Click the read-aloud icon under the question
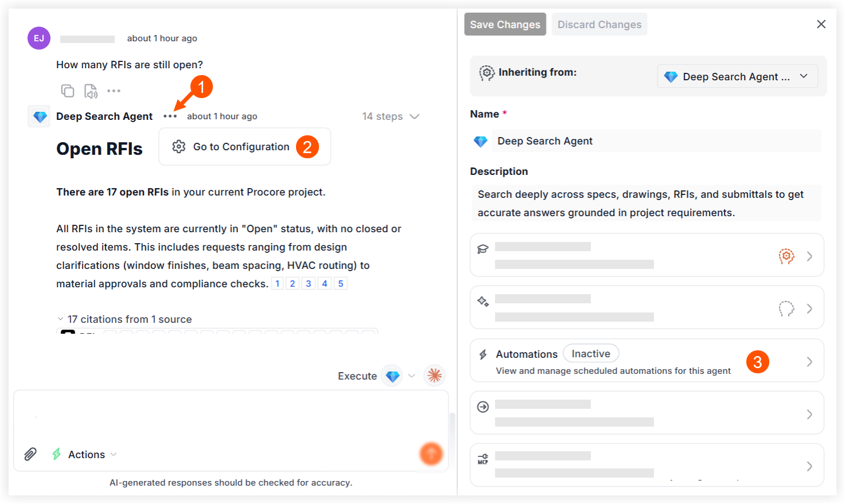The height and width of the screenshot is (504, 845). pos(91,91)
